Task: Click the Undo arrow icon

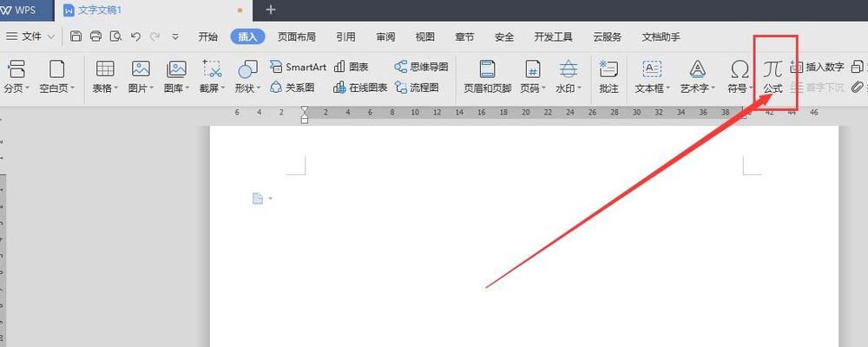Action: (x=135, y=36)
